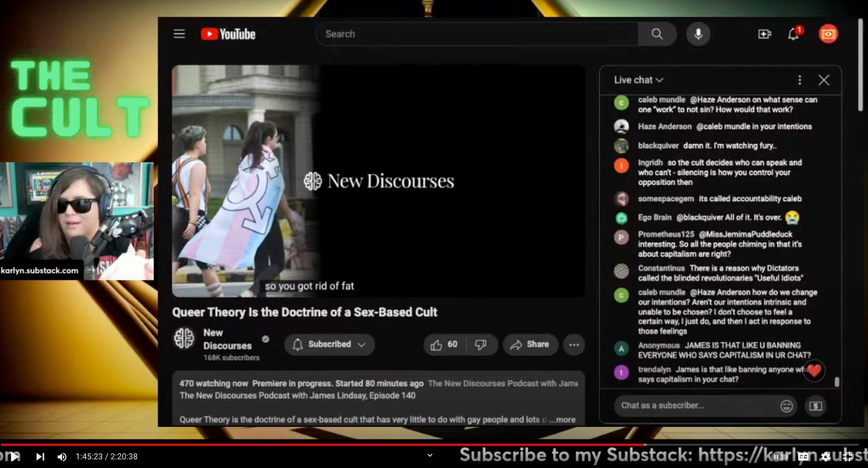
Task: Send a heart reaction in chat
Action: [814, 371]
